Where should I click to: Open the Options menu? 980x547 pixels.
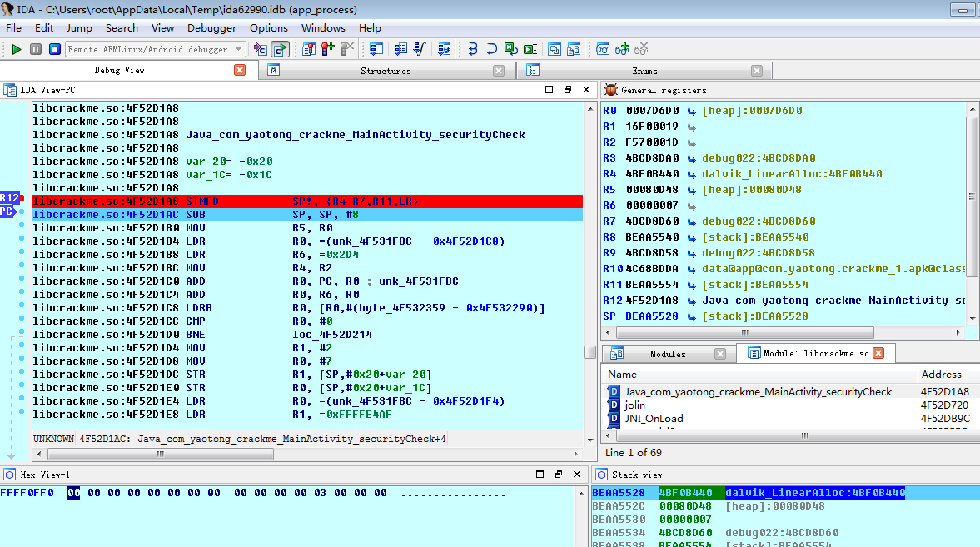(x=268, y=28)
